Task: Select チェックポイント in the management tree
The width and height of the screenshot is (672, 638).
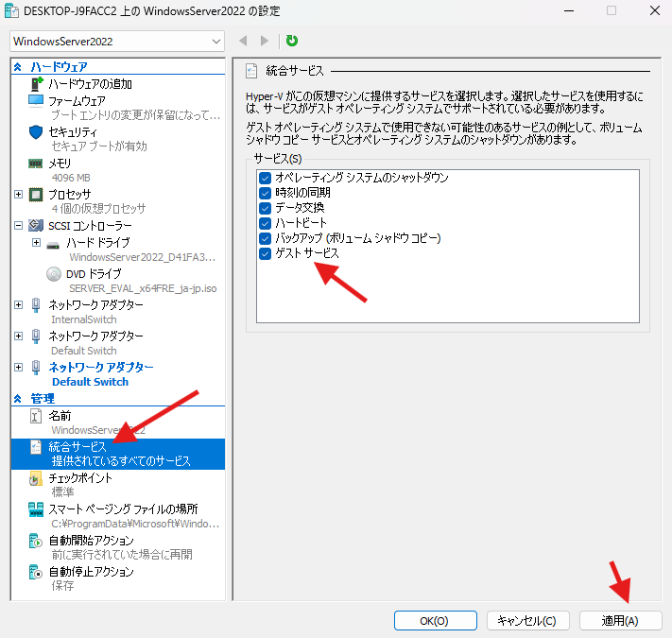Action: tap(80, 478)
